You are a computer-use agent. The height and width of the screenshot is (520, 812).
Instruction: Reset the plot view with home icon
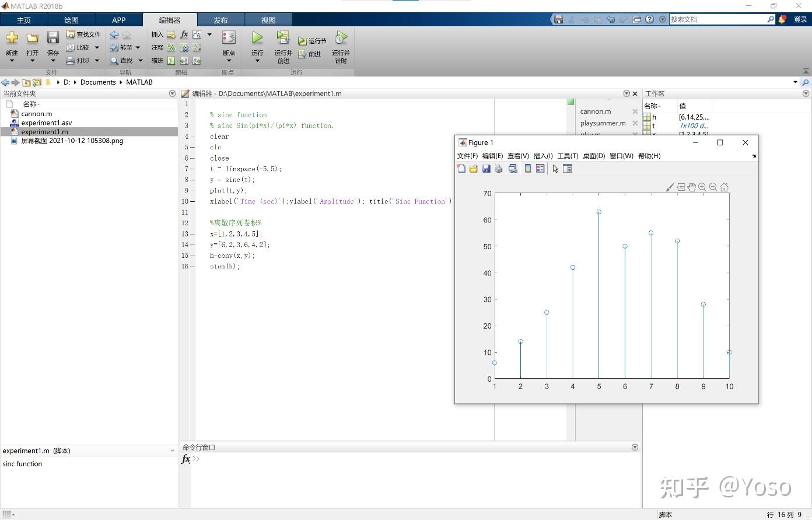tap(724, 187)
